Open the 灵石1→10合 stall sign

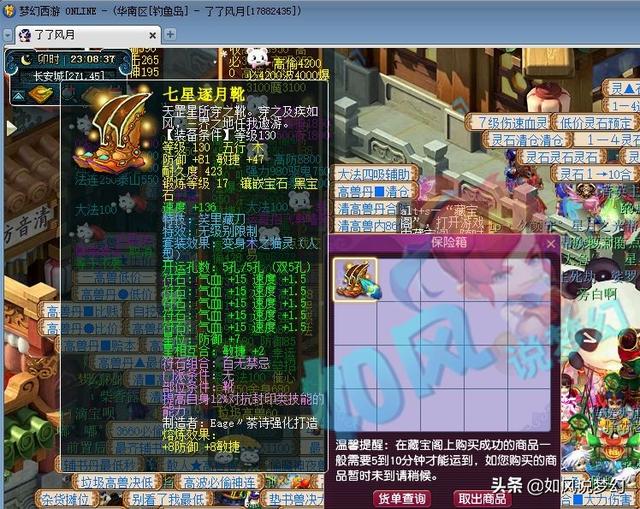tap(595, 174)
